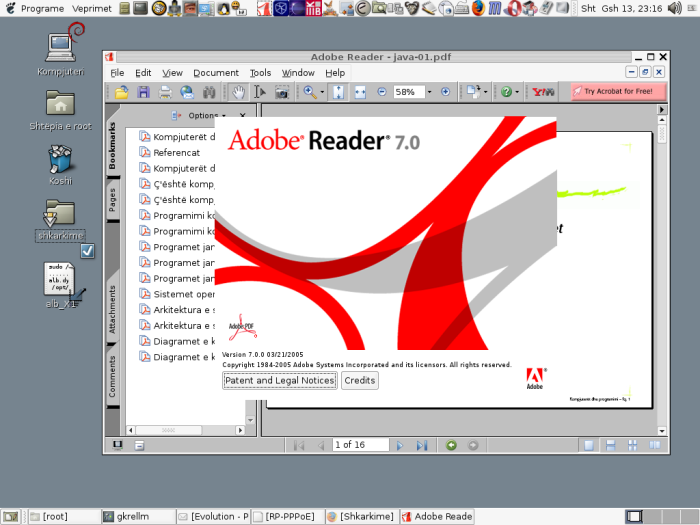Zoom in with the plus circle button
Screen dimensions: 700x525
tap(445, 92)
